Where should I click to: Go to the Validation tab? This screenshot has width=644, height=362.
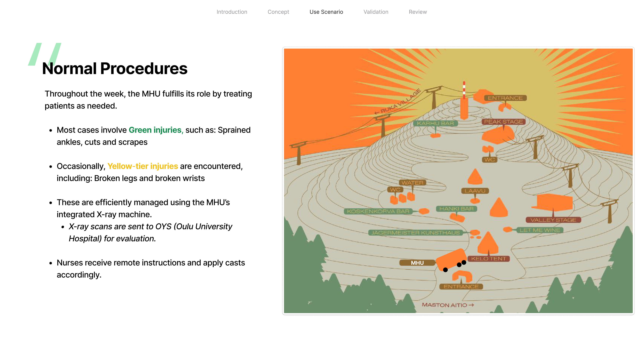[x=376, y=12]
